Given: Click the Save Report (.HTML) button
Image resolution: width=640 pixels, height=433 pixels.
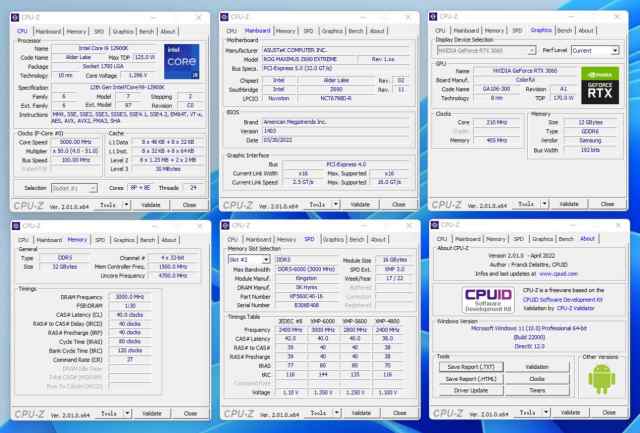Looking at the screenshot, I should click(x=471, y=379).
